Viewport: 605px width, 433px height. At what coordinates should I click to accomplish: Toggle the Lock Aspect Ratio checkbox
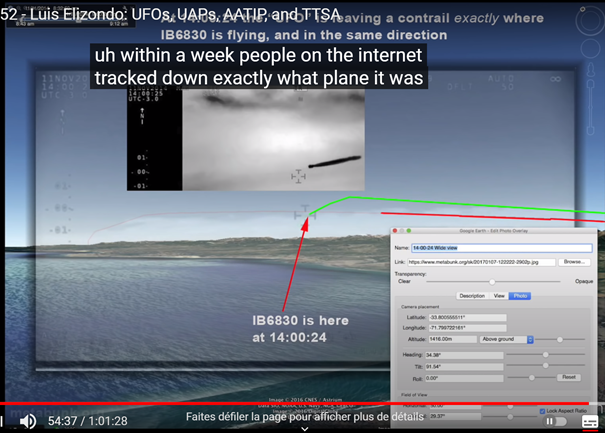(x=542, y=411)
